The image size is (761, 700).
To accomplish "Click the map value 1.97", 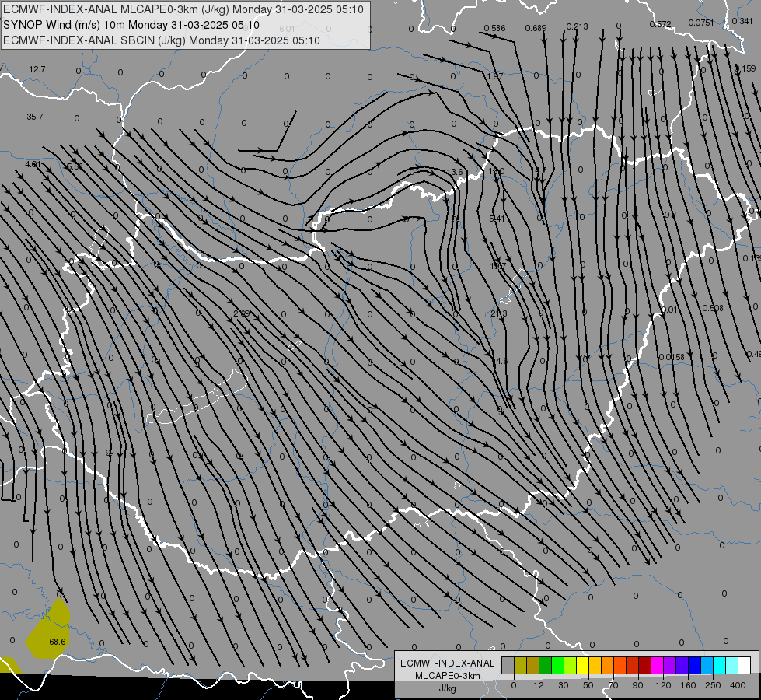I will click(495, 76).
